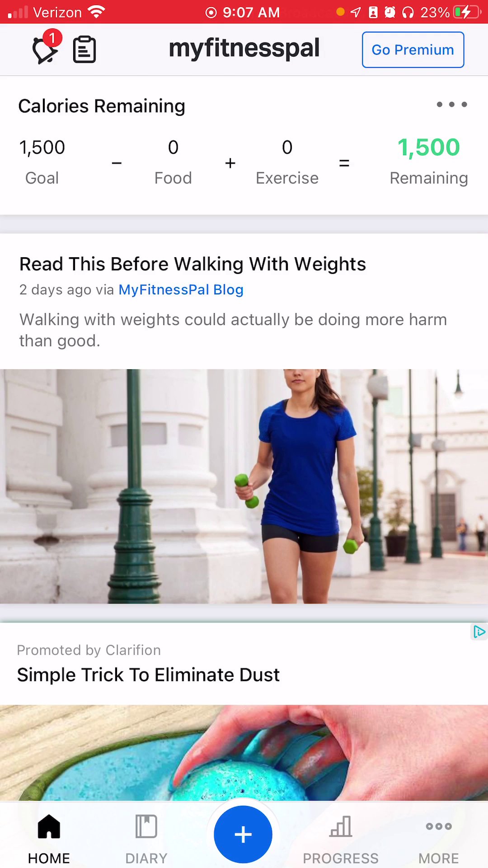Viewport: 488px width, 868px height.
Task: Open the More tab
Action: [438, 839]
